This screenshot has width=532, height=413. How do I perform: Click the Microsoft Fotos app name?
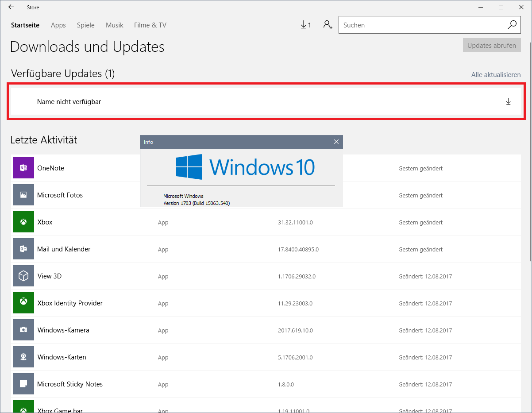pyautogui.click(x=60, y=195)
